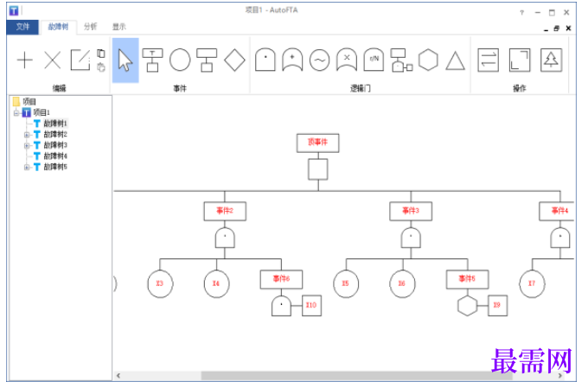This screenshot has width=588, height=388.
Task: Switch to the 分析 analysis tab
Action: pos(90,27)
